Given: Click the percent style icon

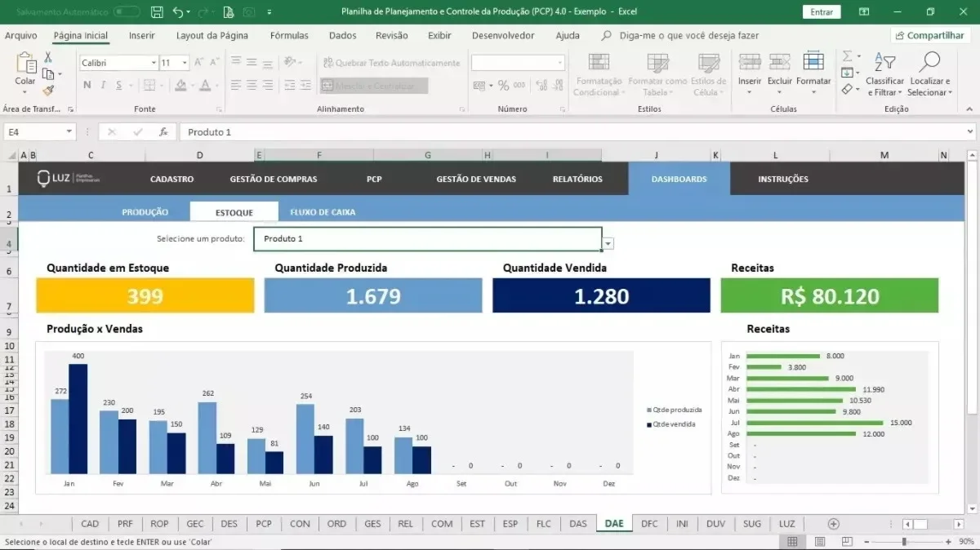Looking at the screenshot, I should click(x=503, y=85).
